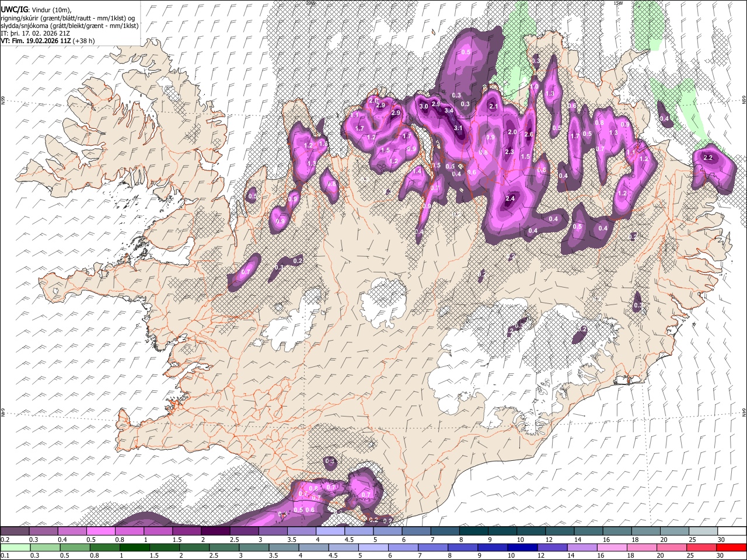
Task: Click the 2.1 value label on the map
Action: point(493,107)
